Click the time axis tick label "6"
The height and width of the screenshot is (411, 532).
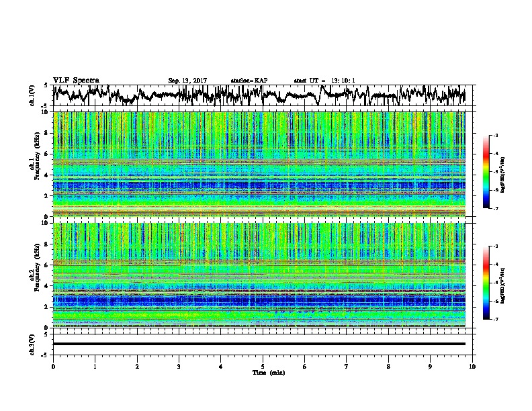coord(305,367)
